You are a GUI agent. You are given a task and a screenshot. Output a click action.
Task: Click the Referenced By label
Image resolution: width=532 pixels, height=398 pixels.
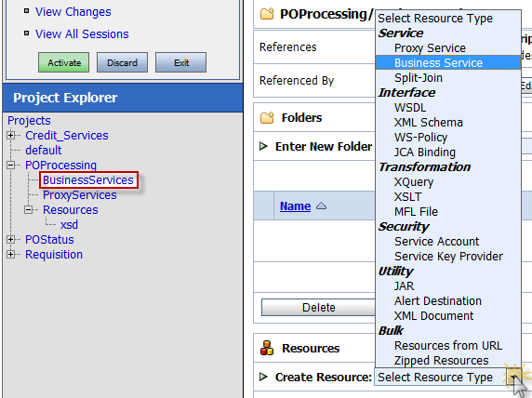[297, 80]
